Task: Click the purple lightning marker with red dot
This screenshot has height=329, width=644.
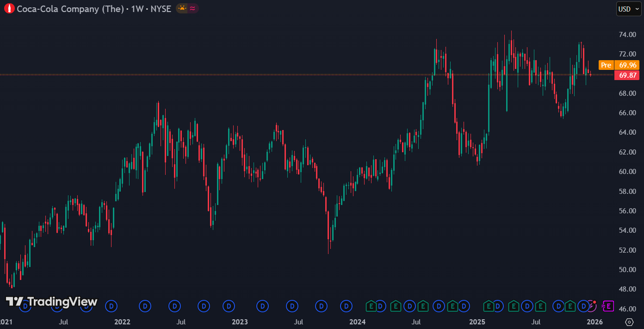Action: [592, 305]
